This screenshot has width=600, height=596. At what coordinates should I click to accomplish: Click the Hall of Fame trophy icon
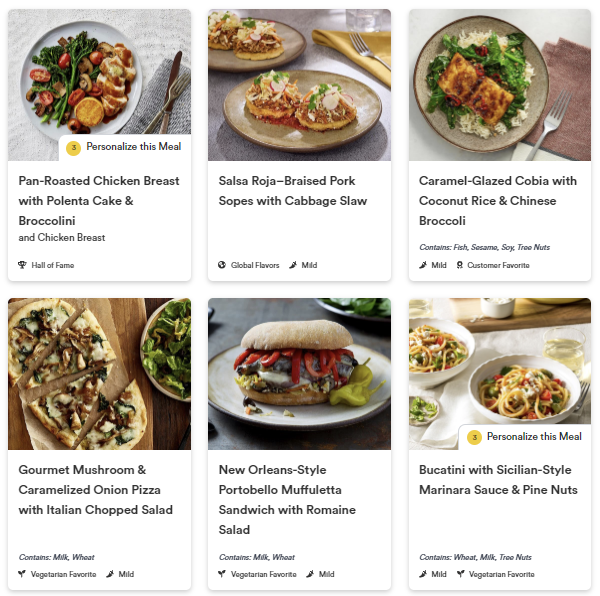coord(23,265)
